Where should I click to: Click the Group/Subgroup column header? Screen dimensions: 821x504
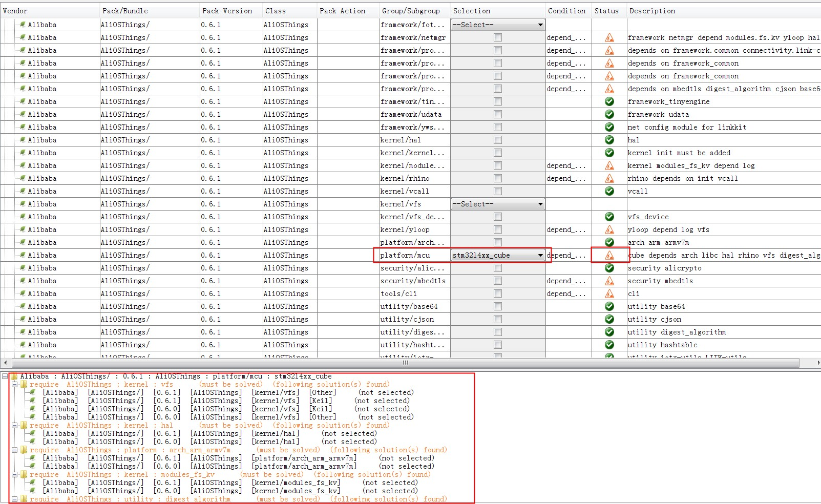coord(414,11)
